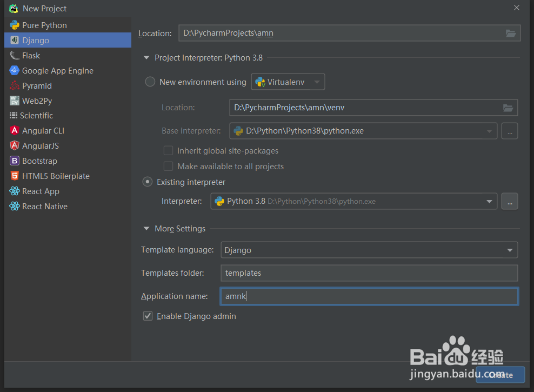Open the Interpreter selection dropdown
This screenshot has width=534, height=392.
click(x=489, y=202)
